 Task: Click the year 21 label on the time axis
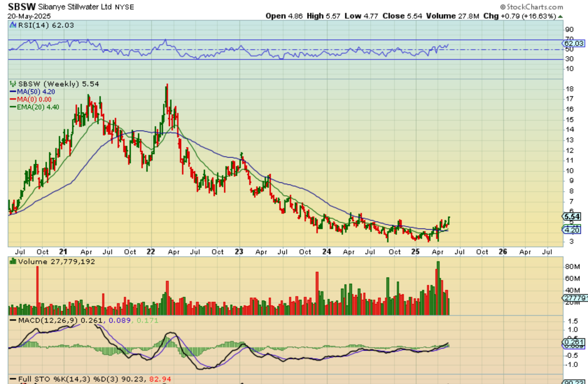63,252
